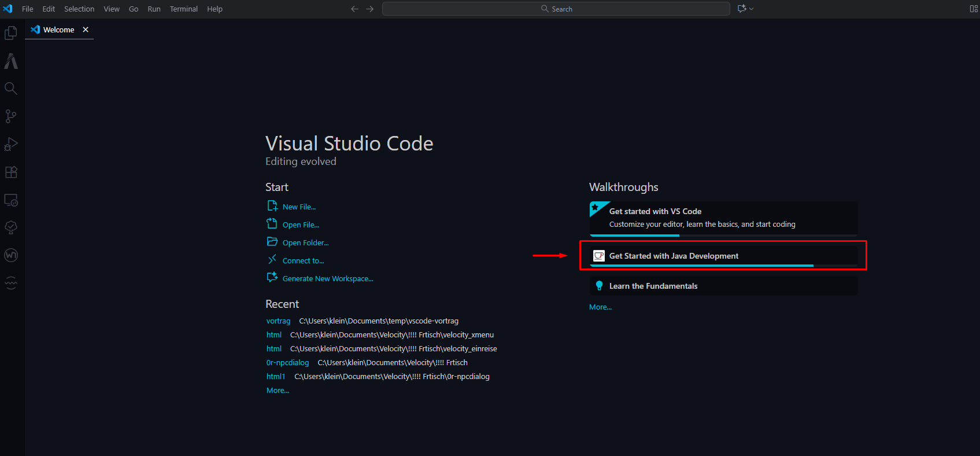This screenshot has width=980, height=456.
Task: Click the Open File icon under Start
Action: click(272, 223)
